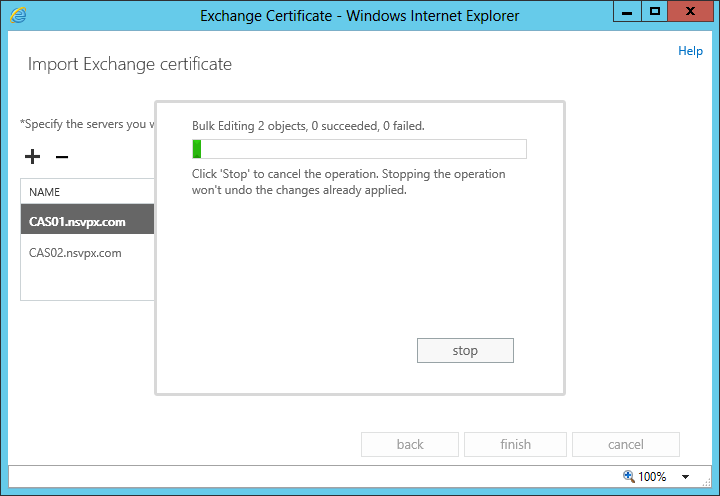Click the plus icon to add a server

(x=32, y=157)
